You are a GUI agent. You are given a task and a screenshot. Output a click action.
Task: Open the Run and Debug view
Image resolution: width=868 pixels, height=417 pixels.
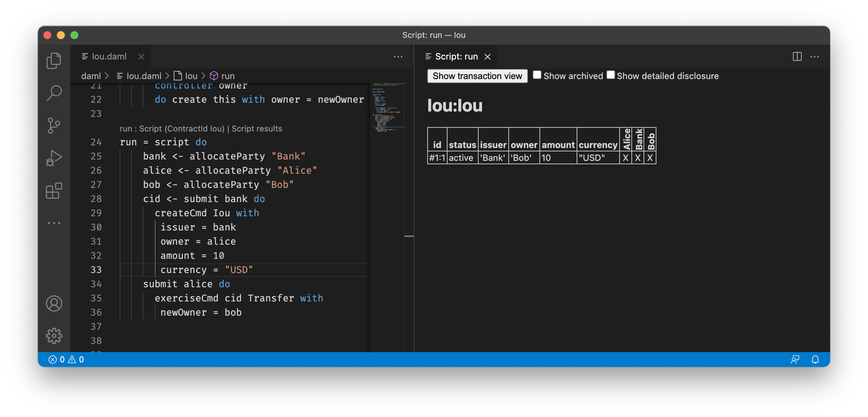(x=54, y=158)
